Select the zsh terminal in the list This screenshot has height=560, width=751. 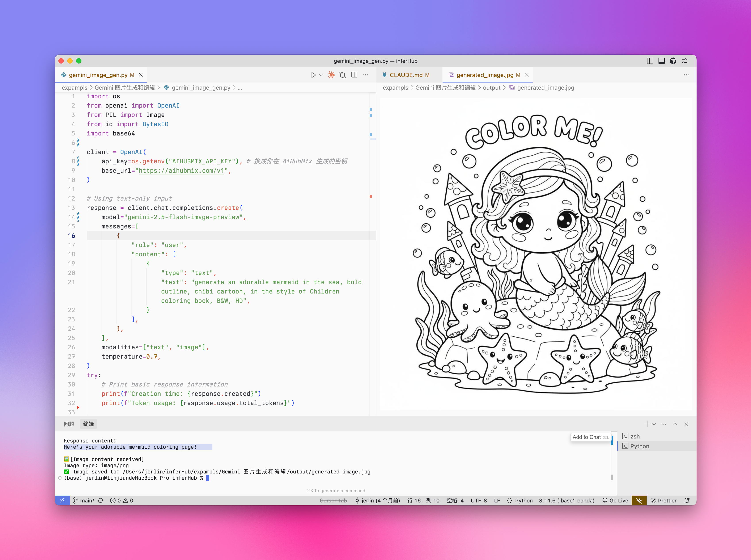(x=635, y=436)
